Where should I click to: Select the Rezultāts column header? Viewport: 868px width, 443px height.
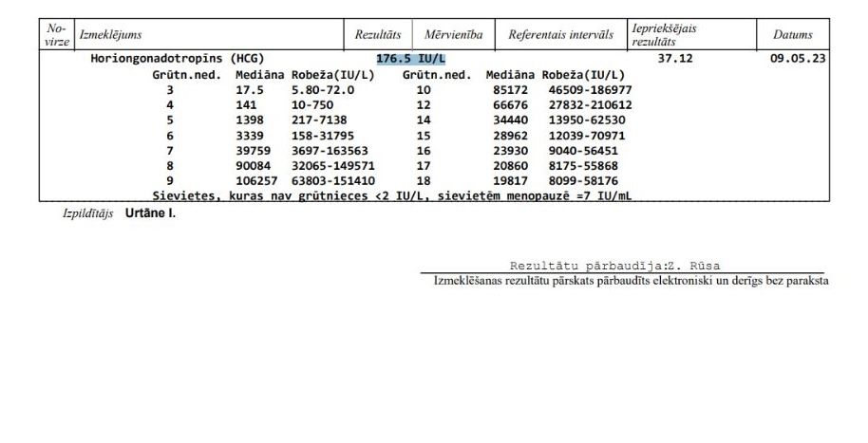tap(377, 35)
